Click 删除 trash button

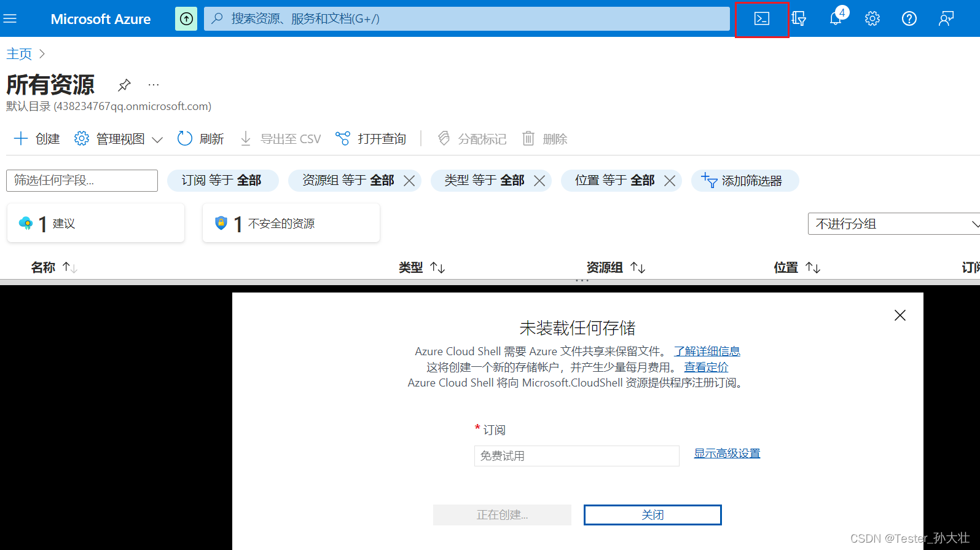[544, 139]
